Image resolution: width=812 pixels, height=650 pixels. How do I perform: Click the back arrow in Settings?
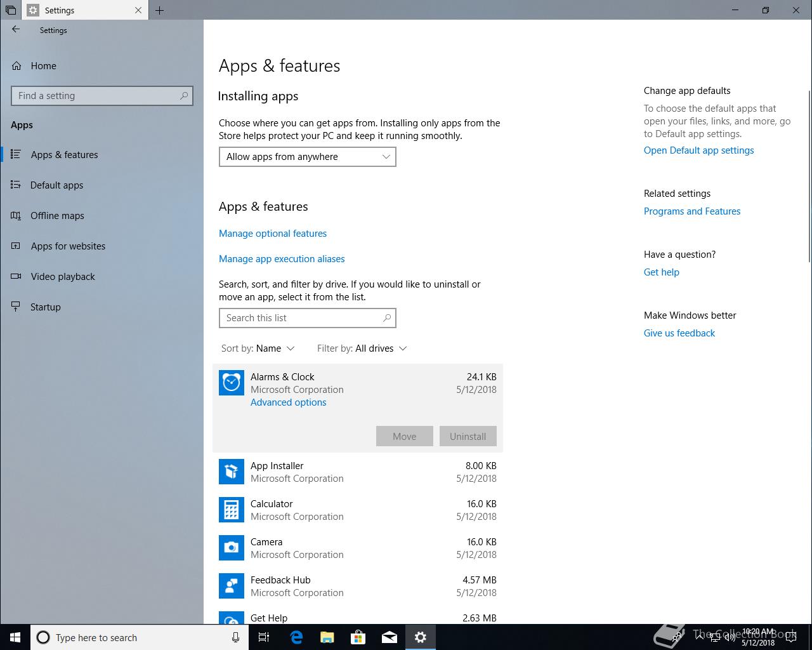coord(16,29)
